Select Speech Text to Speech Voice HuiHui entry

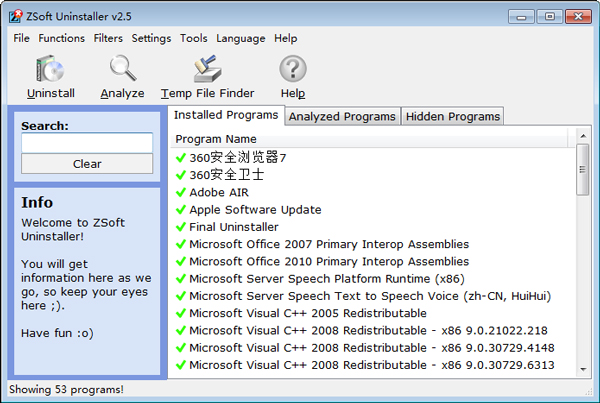coord(370,296)
